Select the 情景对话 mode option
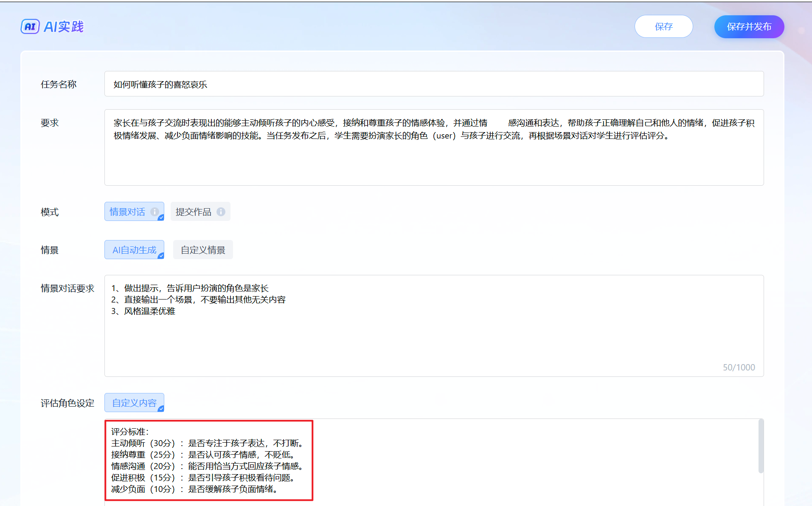Image resolution: width=812 pixels, height=506 pixels. coord(128,212)
